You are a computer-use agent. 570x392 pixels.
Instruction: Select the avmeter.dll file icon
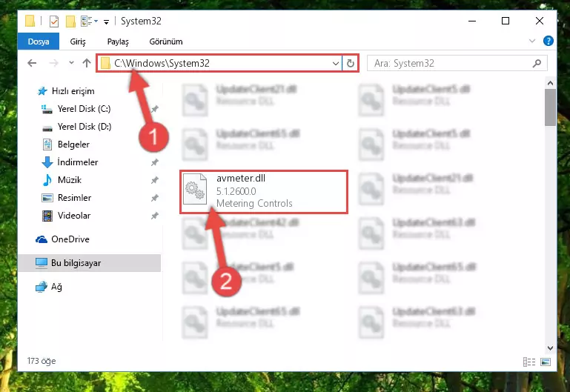click(x=195, y=190)
